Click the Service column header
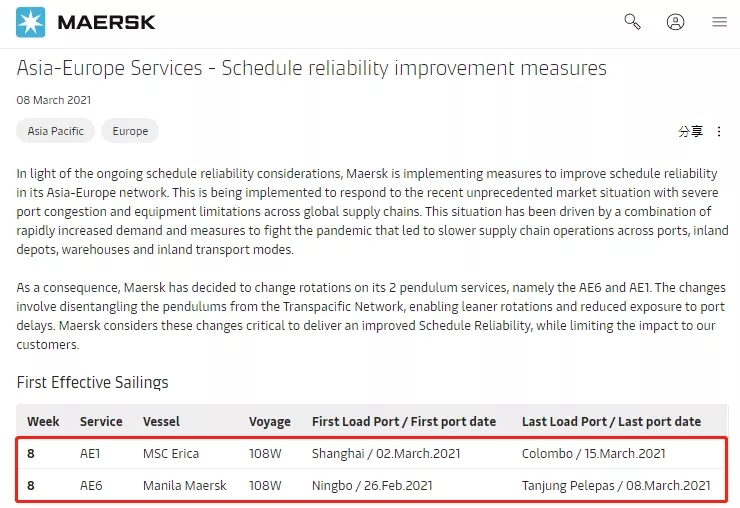 click(101, 421)
